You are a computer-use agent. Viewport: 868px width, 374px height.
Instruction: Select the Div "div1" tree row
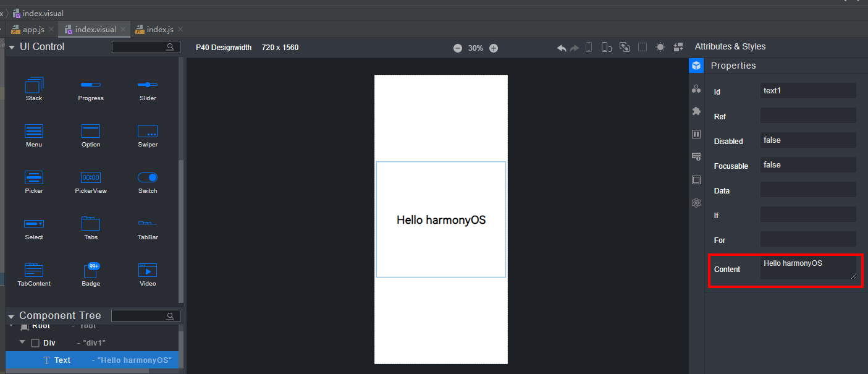93,342
